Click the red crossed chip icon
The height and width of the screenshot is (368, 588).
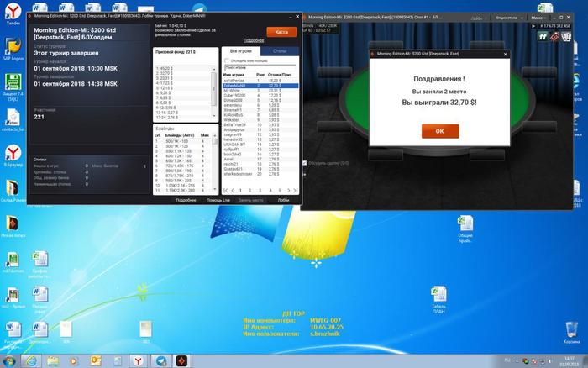(x=554, y=36)
